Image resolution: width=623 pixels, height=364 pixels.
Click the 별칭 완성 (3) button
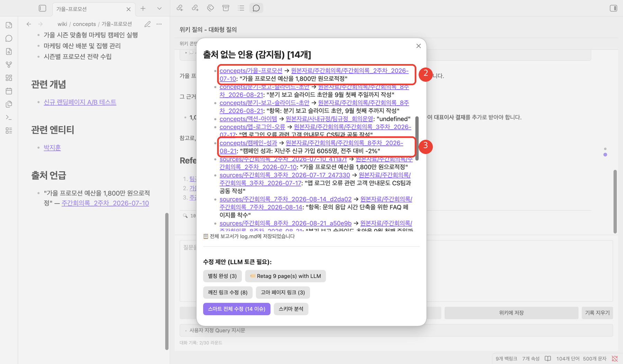click(222, 276)
